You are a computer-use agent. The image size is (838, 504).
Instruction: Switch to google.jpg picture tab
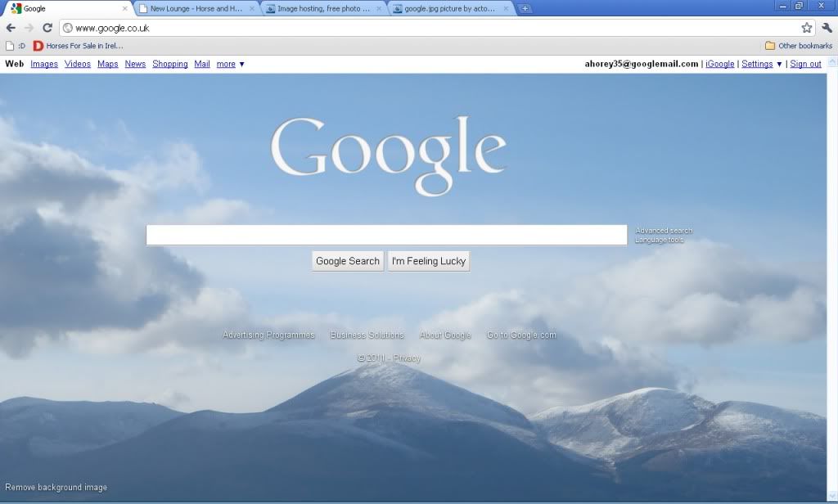(450, 9)
